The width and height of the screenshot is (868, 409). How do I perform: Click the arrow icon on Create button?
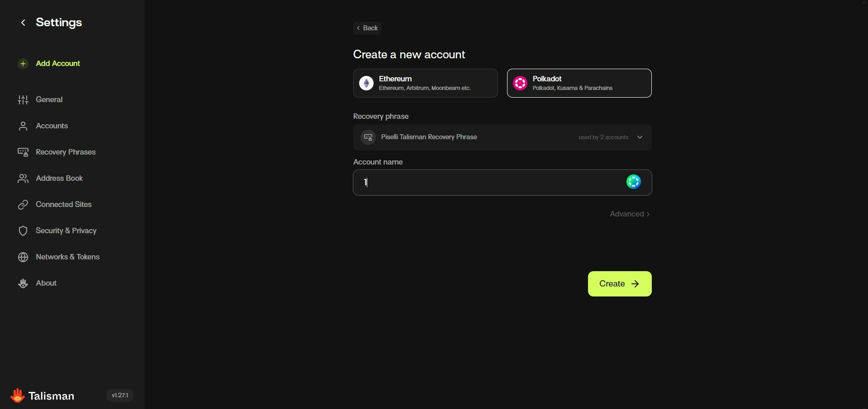click(636, 284)
